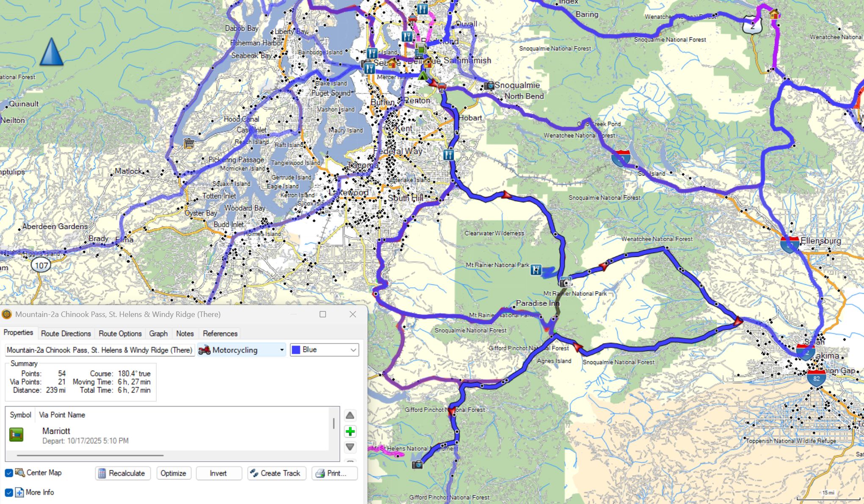Image resolution: width=864 pixels, height=504 pixels.
Task: Click the route name text field
Action: (99, 350)
